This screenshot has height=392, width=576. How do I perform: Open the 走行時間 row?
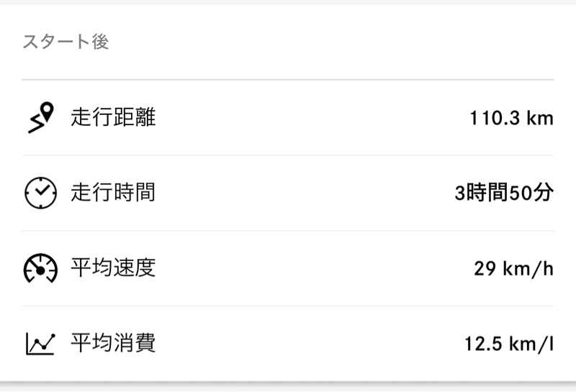pos(288,193)
